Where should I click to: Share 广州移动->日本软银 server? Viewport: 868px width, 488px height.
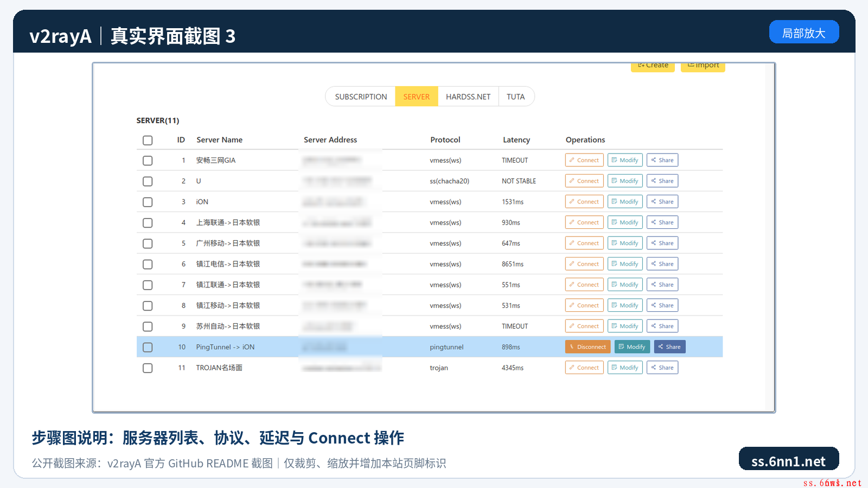tap(662, 243)
